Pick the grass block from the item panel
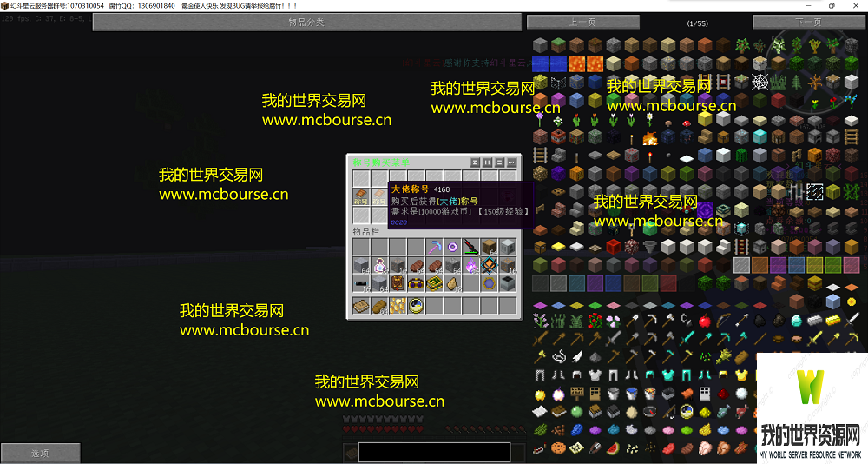868x464 pixels. [558, 45]
